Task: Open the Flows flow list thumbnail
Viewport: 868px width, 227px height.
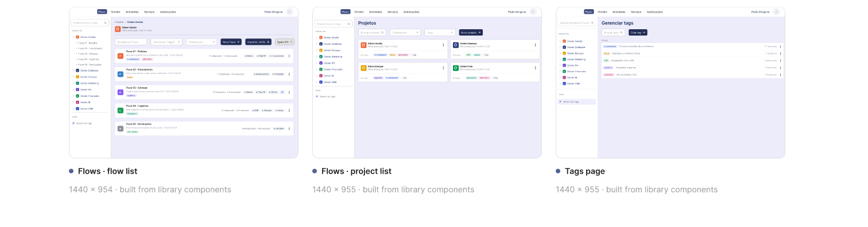Action: [x=184, y=83]
